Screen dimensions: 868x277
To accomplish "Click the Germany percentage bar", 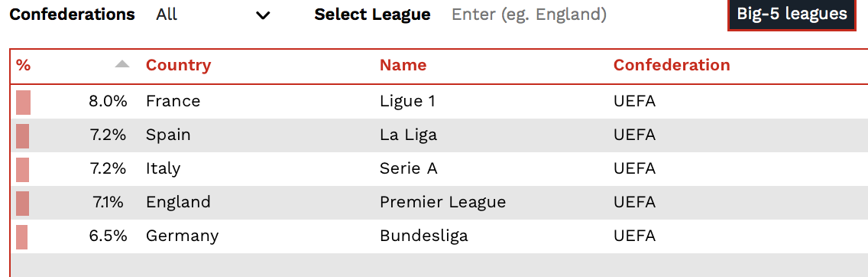I will [21, 237].
